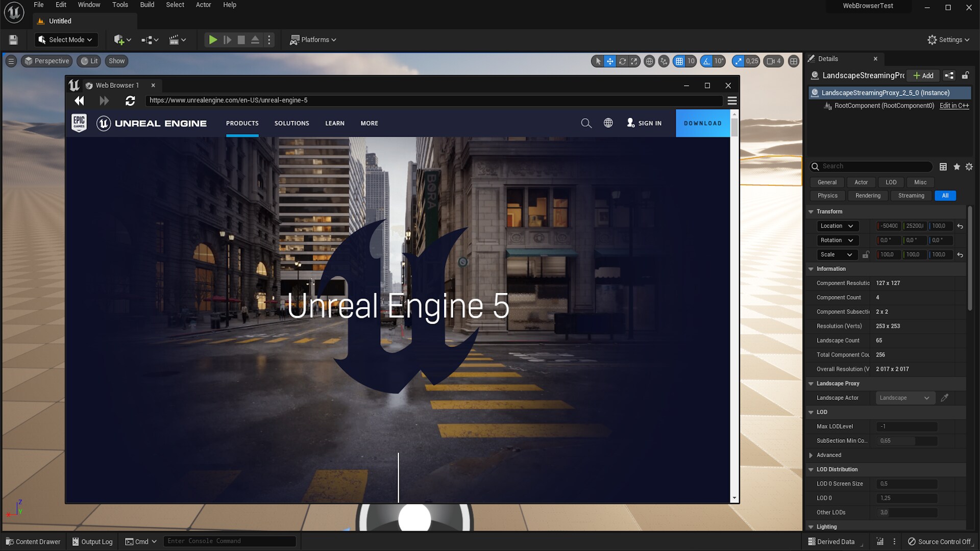Activate the Translate move tool

click(x=610, y=61)
